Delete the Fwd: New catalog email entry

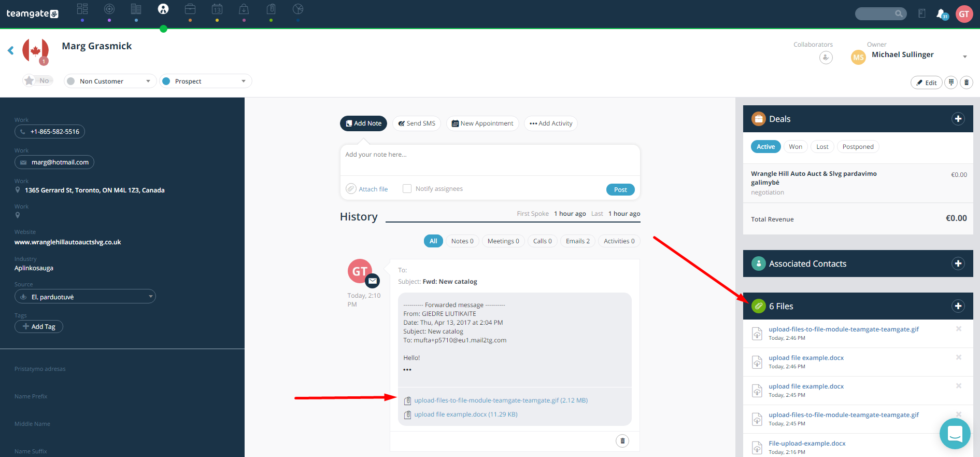(x=622, y=441)
